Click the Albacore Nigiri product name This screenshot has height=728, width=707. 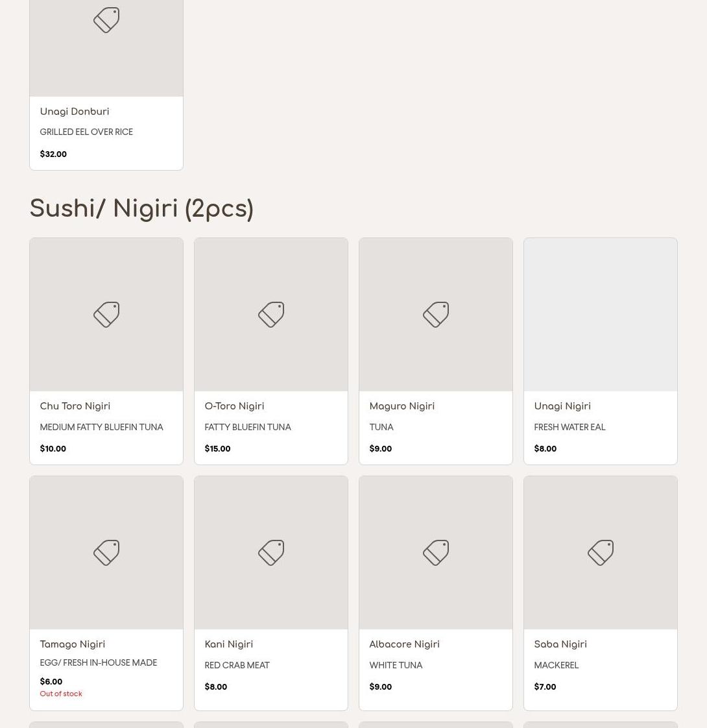pyautogui.click(x=405, y=644)
